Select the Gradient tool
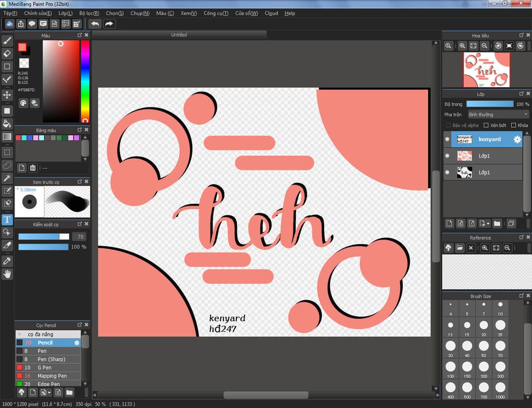 (7, 137)
